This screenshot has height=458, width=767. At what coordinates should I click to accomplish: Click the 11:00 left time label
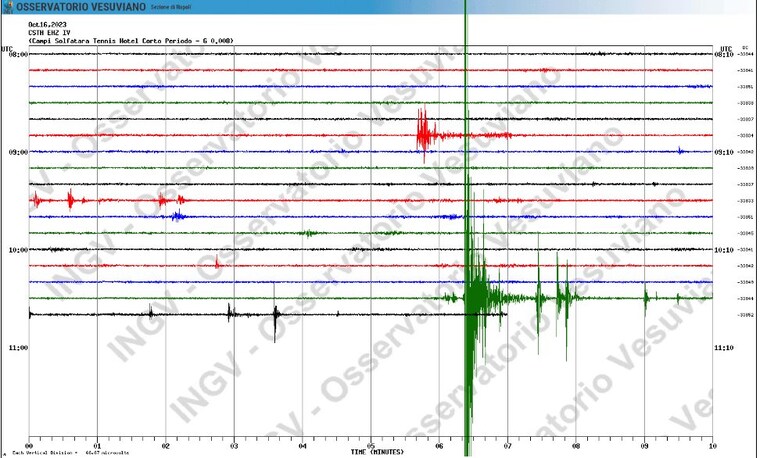coord(18,348)
